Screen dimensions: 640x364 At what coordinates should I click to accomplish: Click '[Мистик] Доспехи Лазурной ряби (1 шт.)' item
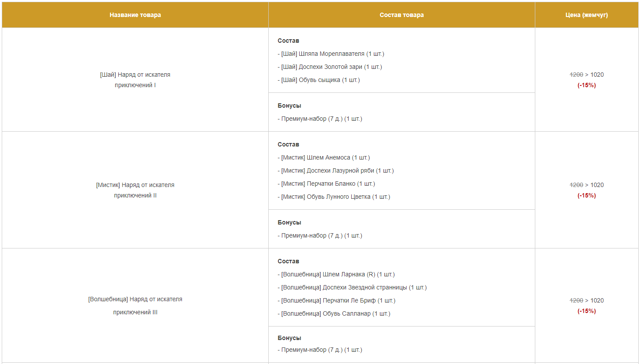[336, 170]
